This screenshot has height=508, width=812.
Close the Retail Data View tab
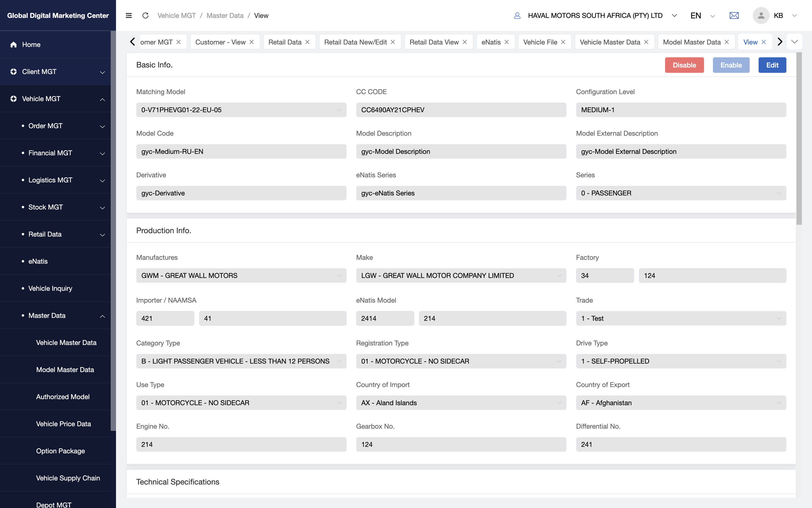pyautogui.click(x=465, y=42)
